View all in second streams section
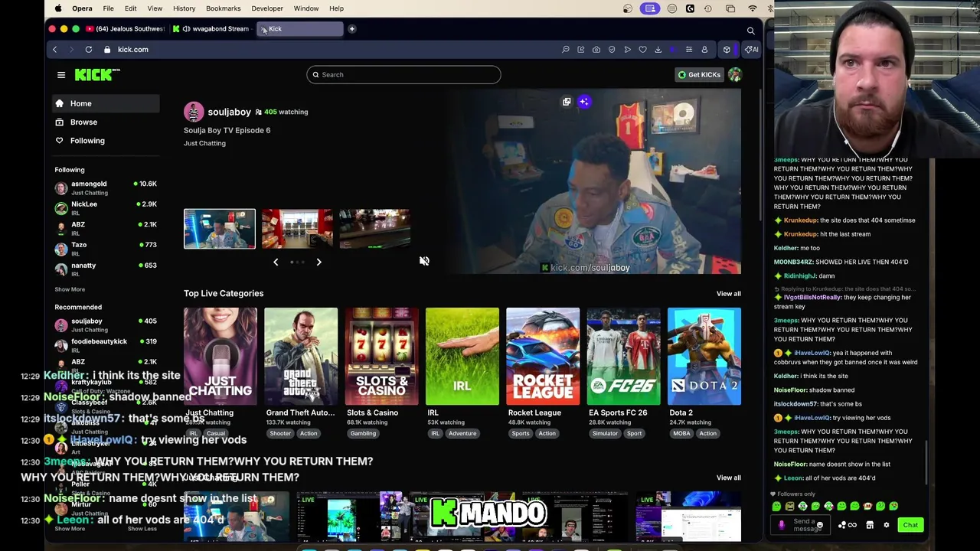Screen dimensions: 980x551 coord(729,478)
